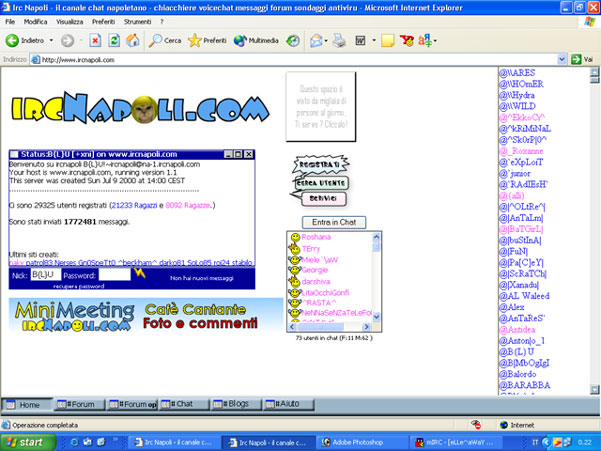Click chat user list scroll-right arrow

pyautogui.click(x=366, y=327)
